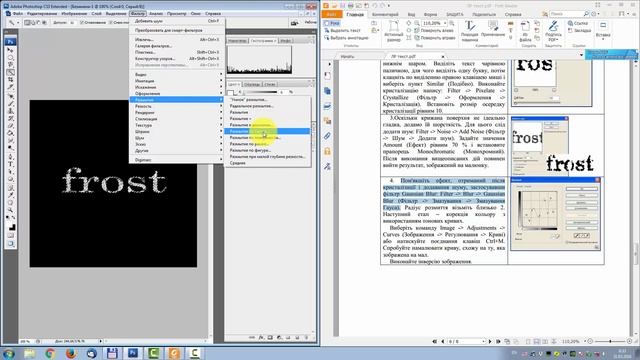Image resolution: width=640 pixels, height=360 pixels.
Task: Click the add layer mask icon
Action: point(270,338)
